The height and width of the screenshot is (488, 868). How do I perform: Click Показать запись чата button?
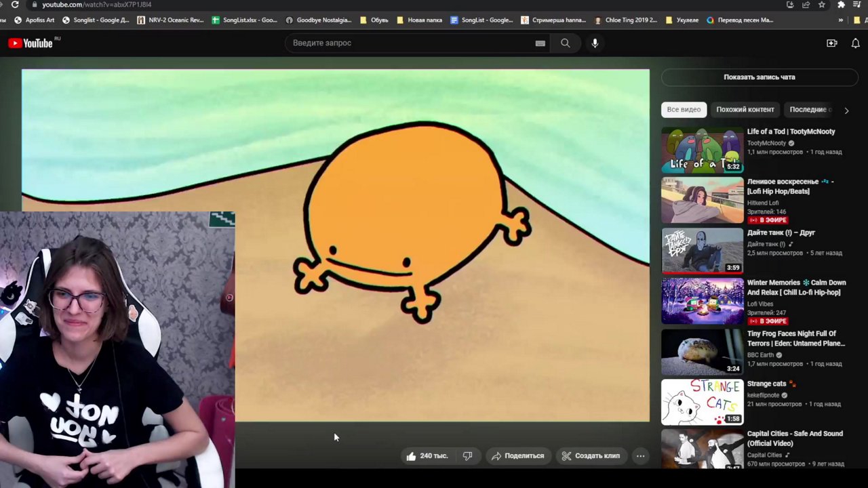759,77
